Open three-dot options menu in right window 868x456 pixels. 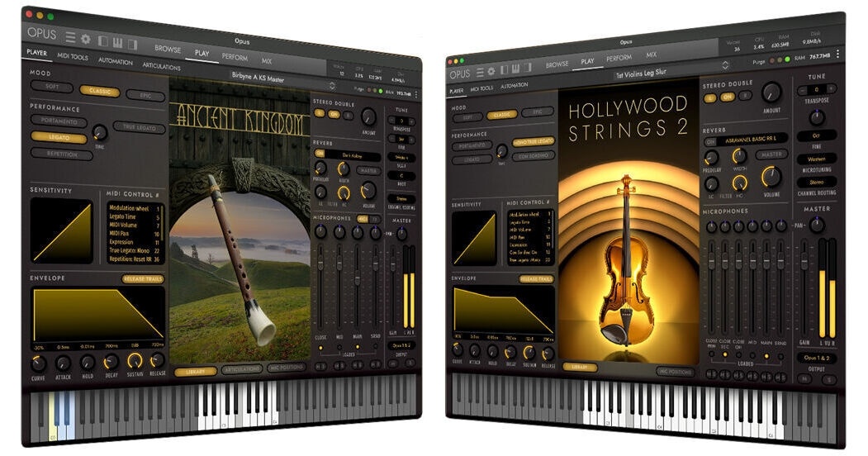click(x=837, y=54)
